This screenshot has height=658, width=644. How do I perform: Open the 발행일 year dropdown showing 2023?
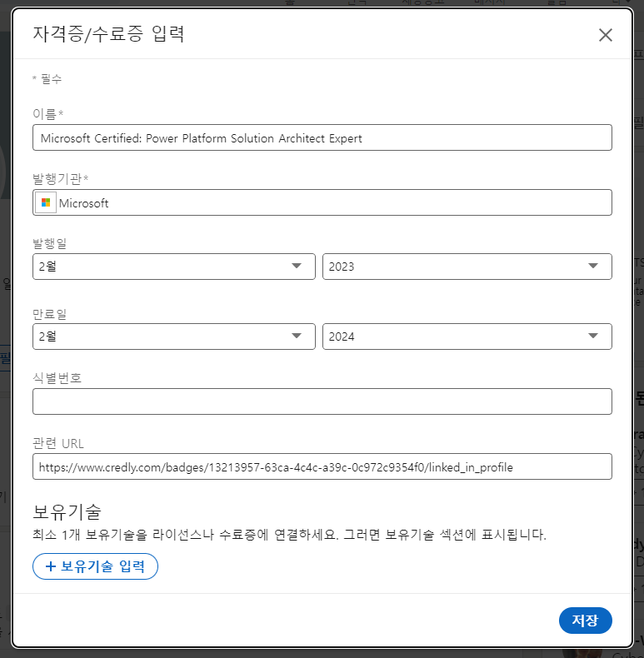[x=467, y=267]
